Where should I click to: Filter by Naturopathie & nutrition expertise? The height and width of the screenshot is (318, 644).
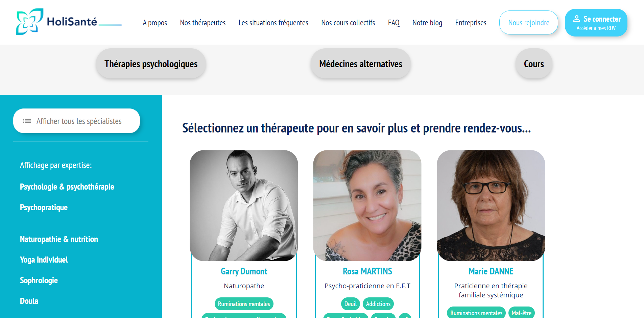59,239
